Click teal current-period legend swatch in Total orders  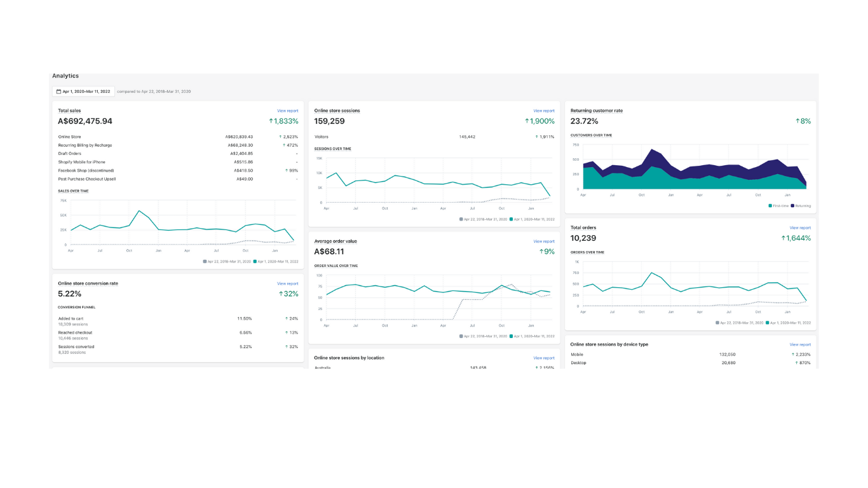(x=768, y=323)
